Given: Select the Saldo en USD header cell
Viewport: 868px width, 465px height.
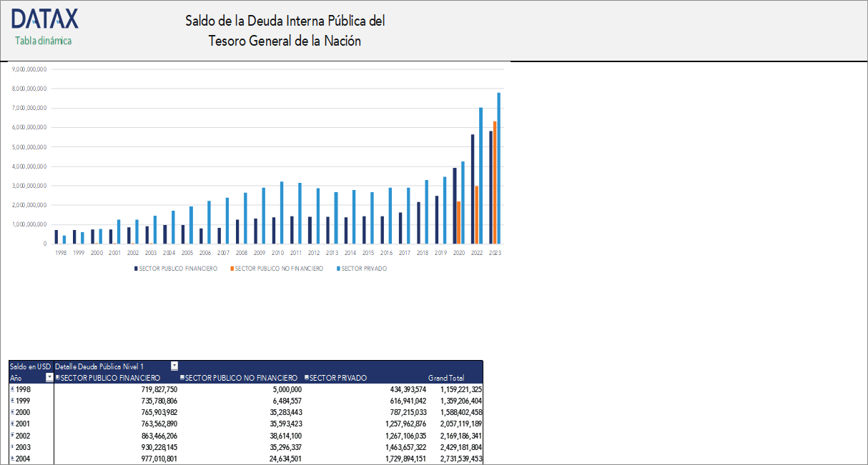Looking at the screenshot, I should tap(29, 366).
